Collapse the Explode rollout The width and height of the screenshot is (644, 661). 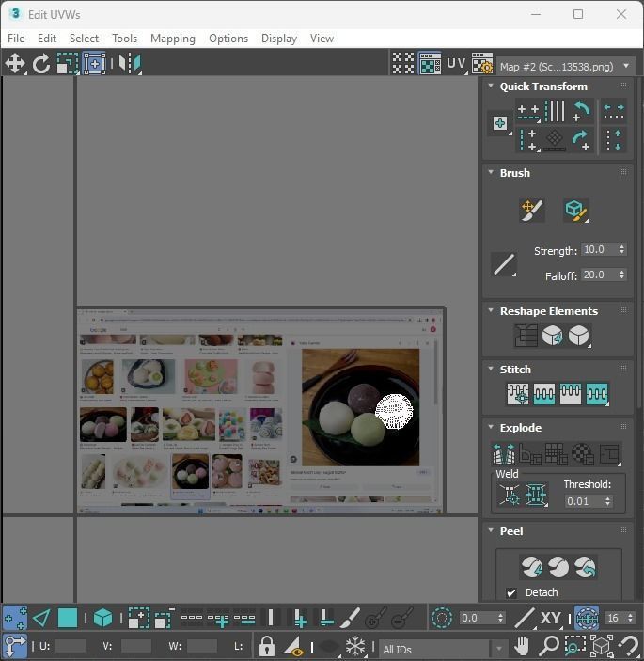coord(491,427)
